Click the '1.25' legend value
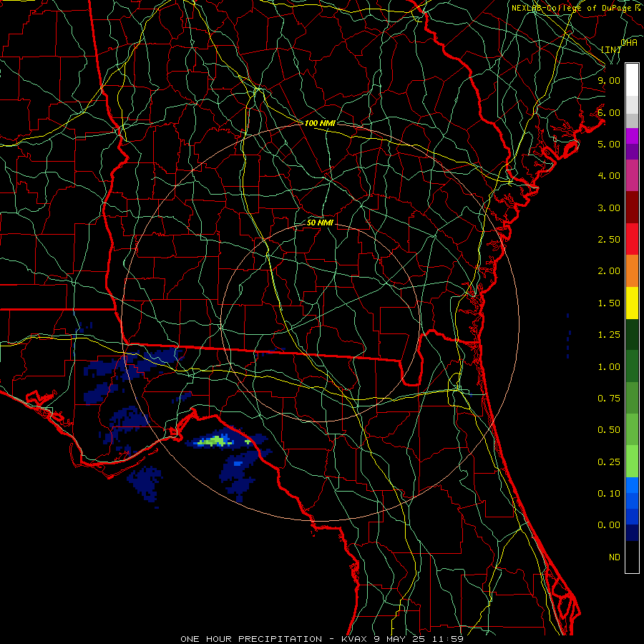This screenshot has width=644, height=644. 609,335
